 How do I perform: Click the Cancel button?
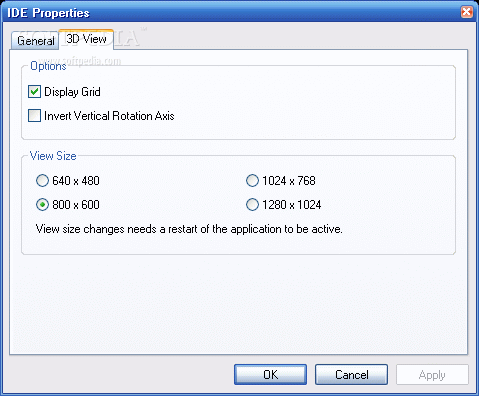(x=351, y=374)
